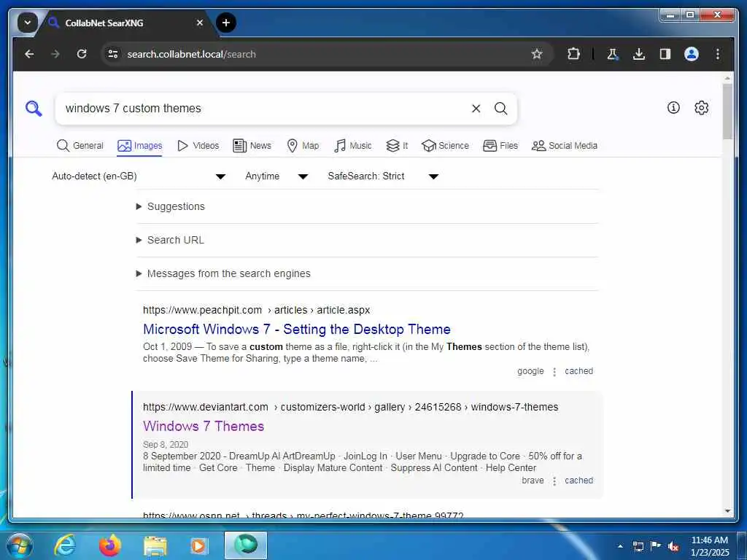Expand the Search URL section
This screenshot has width=747, height=560.
[170, 240]
